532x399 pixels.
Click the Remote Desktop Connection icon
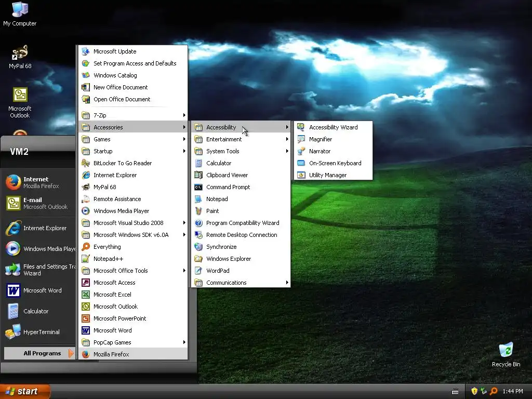pyautogui.click(x=198, y=235)
